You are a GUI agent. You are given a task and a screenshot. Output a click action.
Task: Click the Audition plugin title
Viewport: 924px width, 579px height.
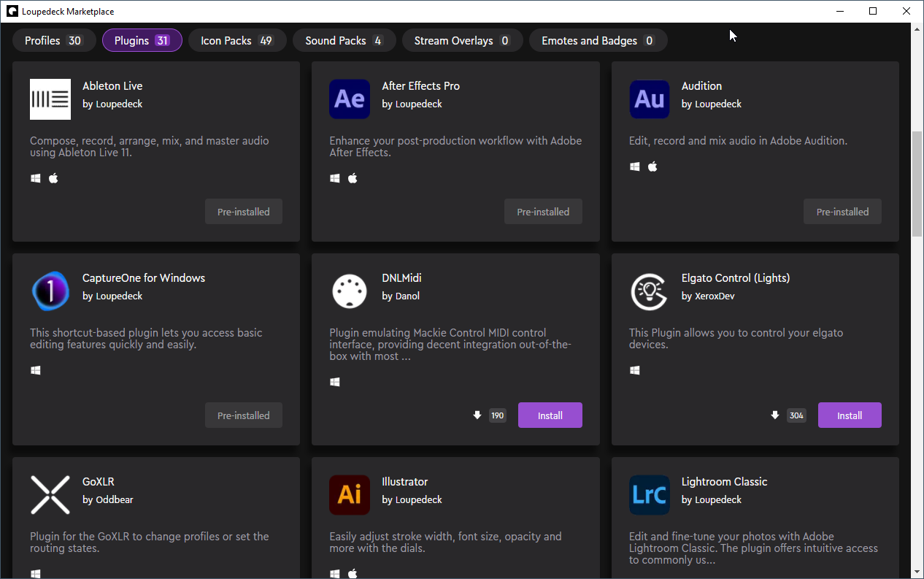[701, 86]
